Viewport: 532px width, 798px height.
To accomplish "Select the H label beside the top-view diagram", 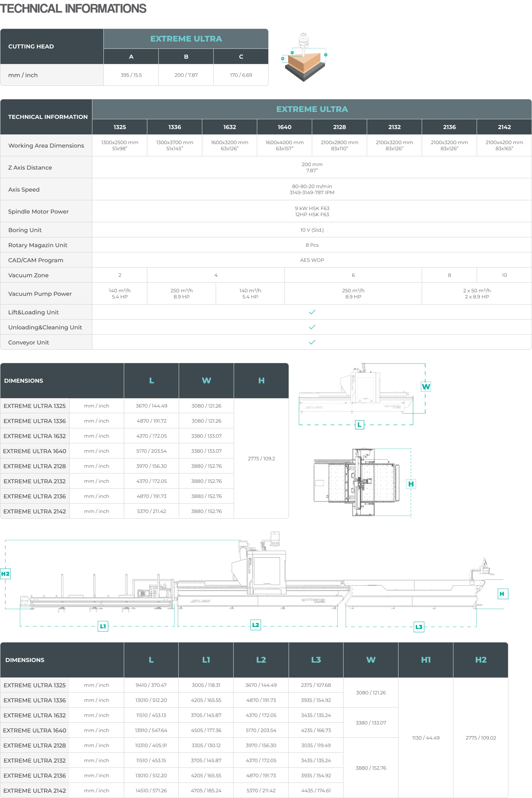I will (x=411, y=484).
